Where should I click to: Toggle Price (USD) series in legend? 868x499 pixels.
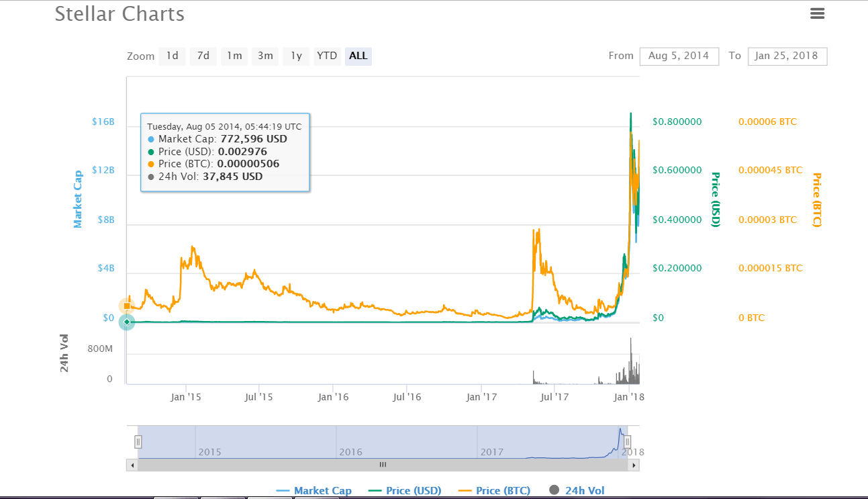tap(405, 490)
